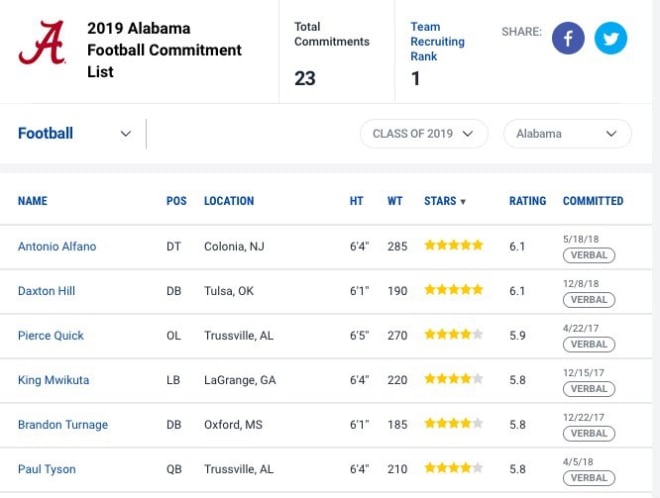660x498 pixels.
Task: Click the Team Recruiting Rank link
Action: (437, 41)
